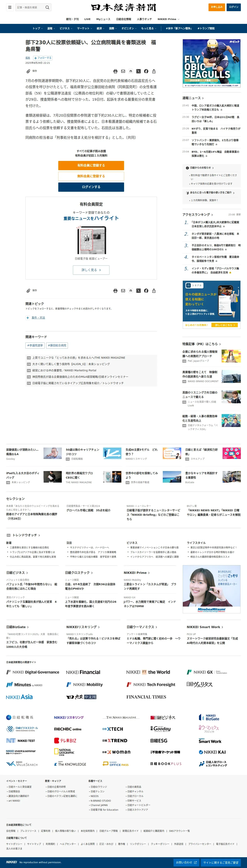Open the NIKKEI Mobility logo link
Image resolution: width=247 pixels, height=868 pixels.
point(84,684)
